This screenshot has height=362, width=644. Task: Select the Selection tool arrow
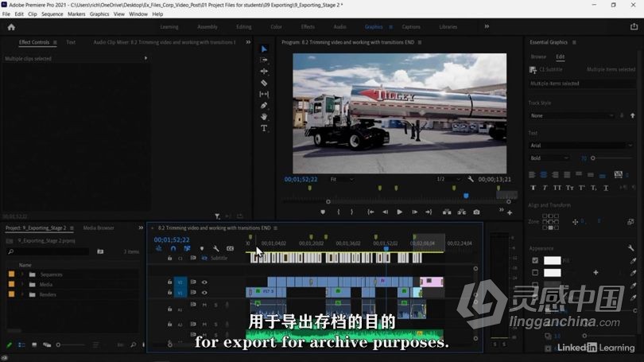(x=264, y=49)
